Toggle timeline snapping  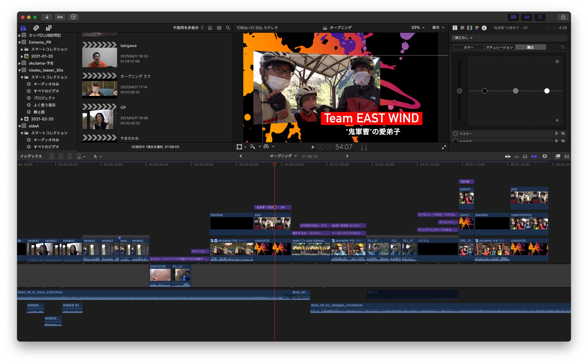tap(534, 157)
